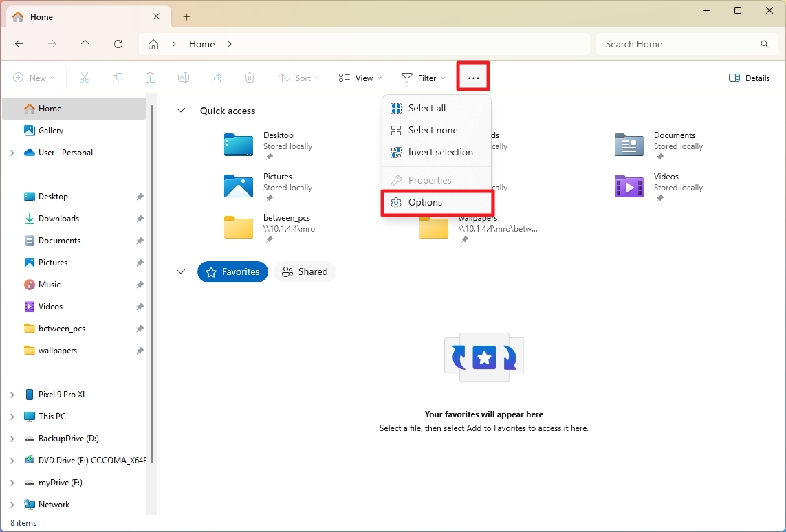786x532 pixels.
Task: Navigate up one folder level
Action: point(85,43)
